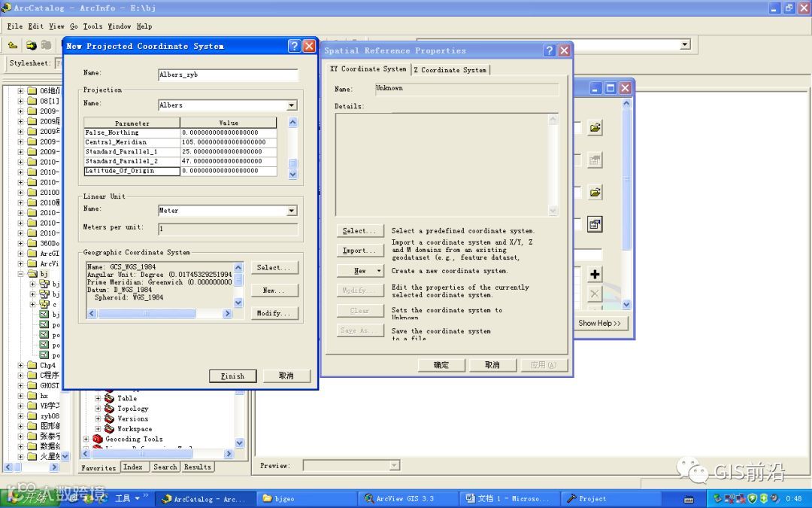Click the Standard_Parallel_2 value cell 47.0
This screenshot has width=812, height=508.
click(229, 161)
